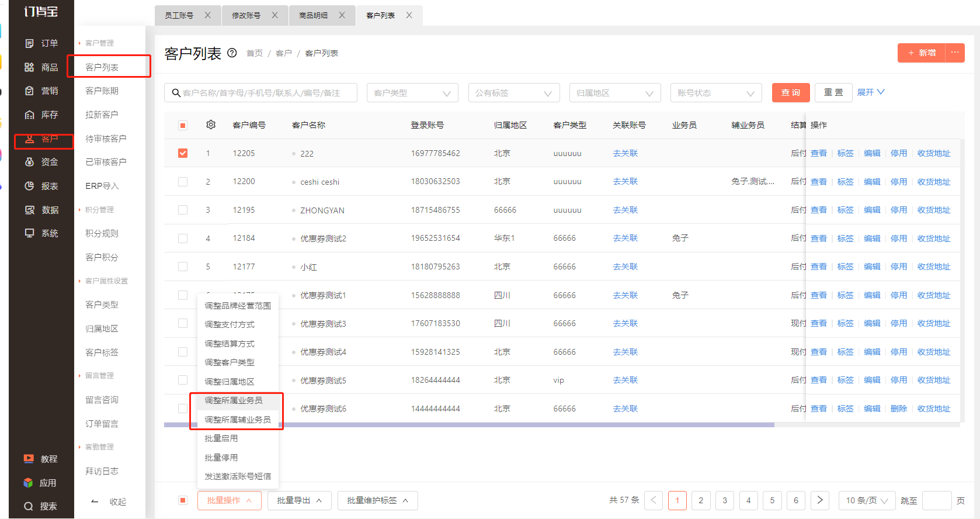Toggle the select-all checkbox in table header
Image resolution: width=980 pixels, height=519 pixels.
[x=183, y=125]
